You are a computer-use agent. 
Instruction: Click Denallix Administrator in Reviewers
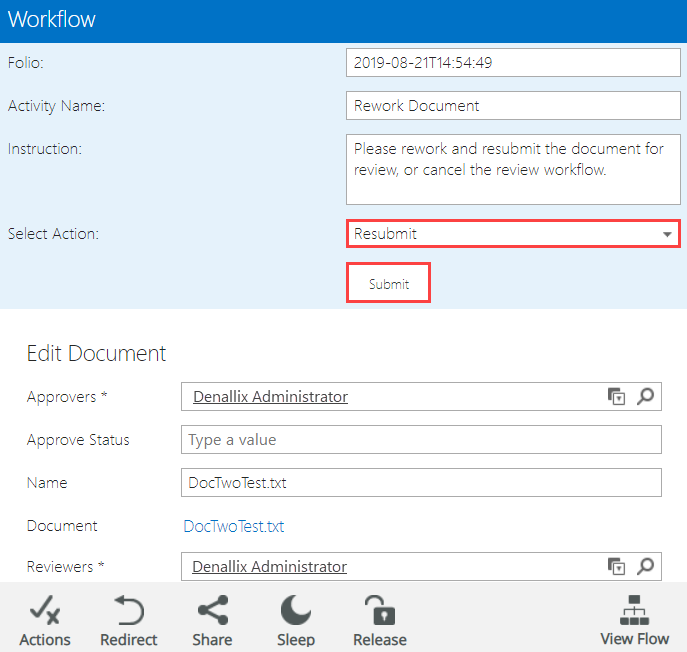(270, 567)
